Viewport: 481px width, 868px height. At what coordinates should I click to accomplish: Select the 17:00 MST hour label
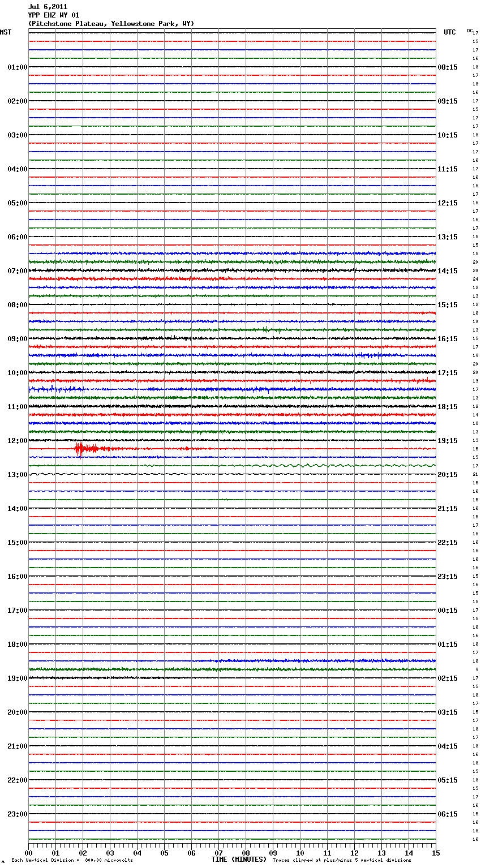point(18,611)
